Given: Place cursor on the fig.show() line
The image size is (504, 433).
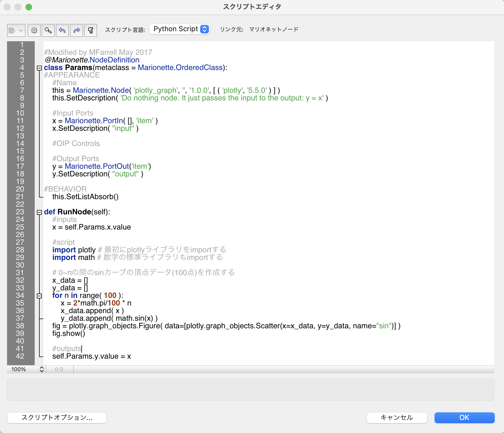Looking at the screenshot, I should coord(69,333).
